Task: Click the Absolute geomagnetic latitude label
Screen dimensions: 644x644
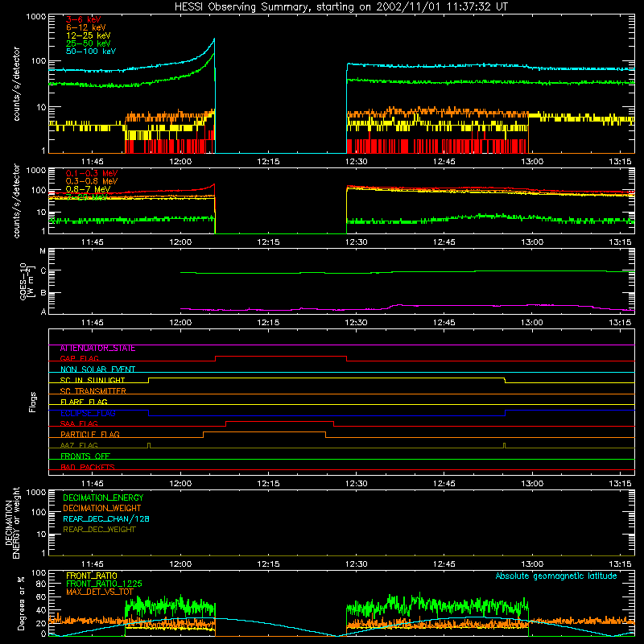Action: [556, 576]
